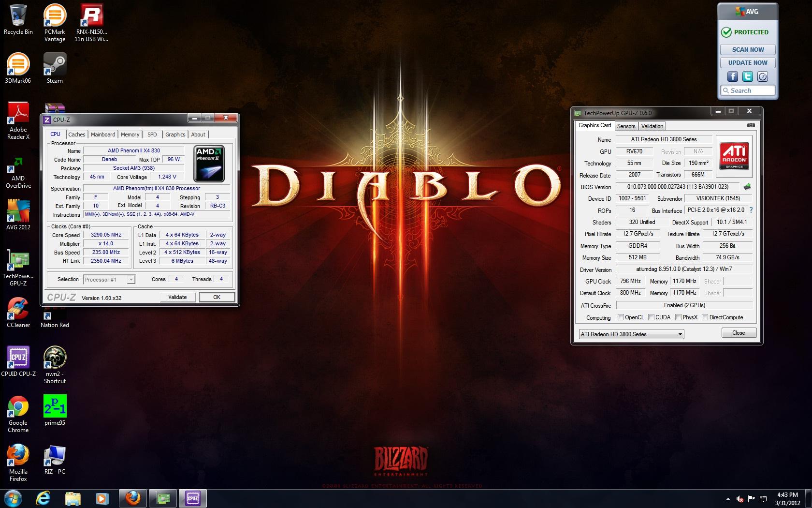
Task: Open Steam desktop shortcut
Action: pos(55,68)
